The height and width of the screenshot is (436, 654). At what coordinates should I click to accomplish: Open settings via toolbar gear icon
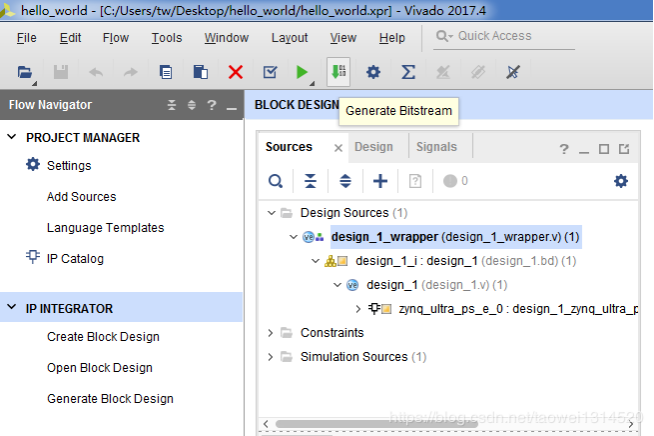click(x=373, y=72)
